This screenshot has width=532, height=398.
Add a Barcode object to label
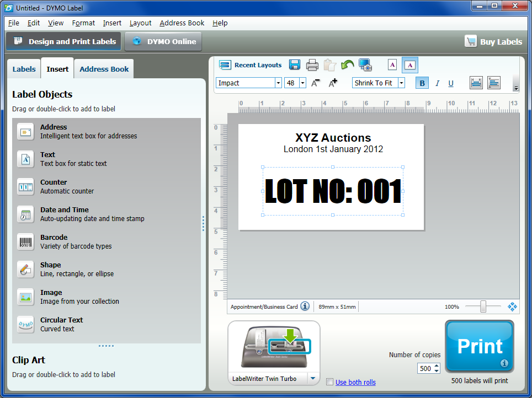pos(54,241)
